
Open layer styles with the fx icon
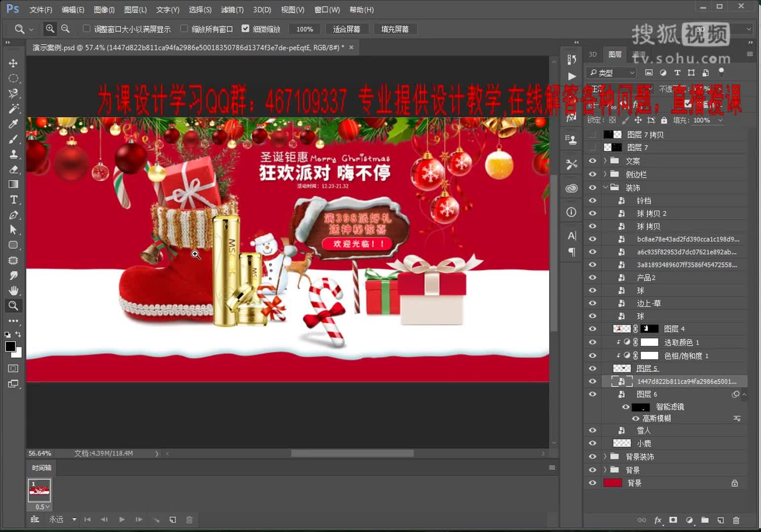click(x=658, y=520)
